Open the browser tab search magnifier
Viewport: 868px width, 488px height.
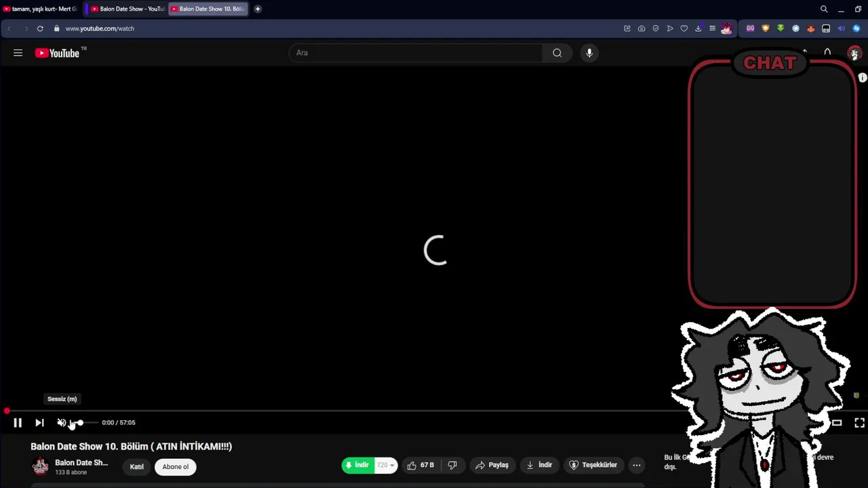click(x=824, y=9)
